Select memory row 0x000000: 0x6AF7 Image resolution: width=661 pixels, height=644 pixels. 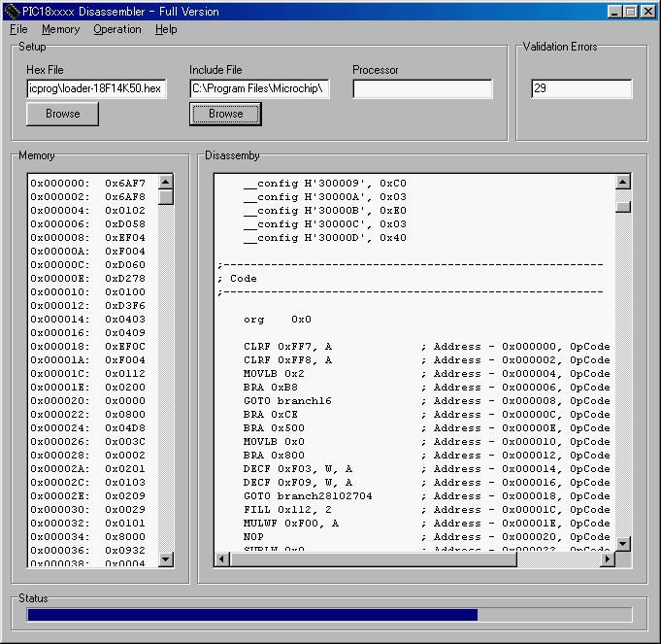[x=87, y=183]
